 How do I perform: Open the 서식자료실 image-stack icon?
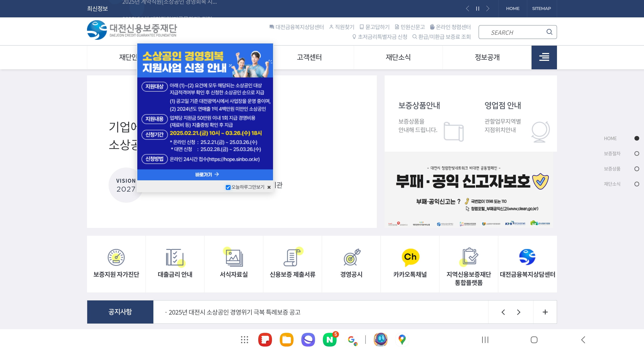(233, 257)
